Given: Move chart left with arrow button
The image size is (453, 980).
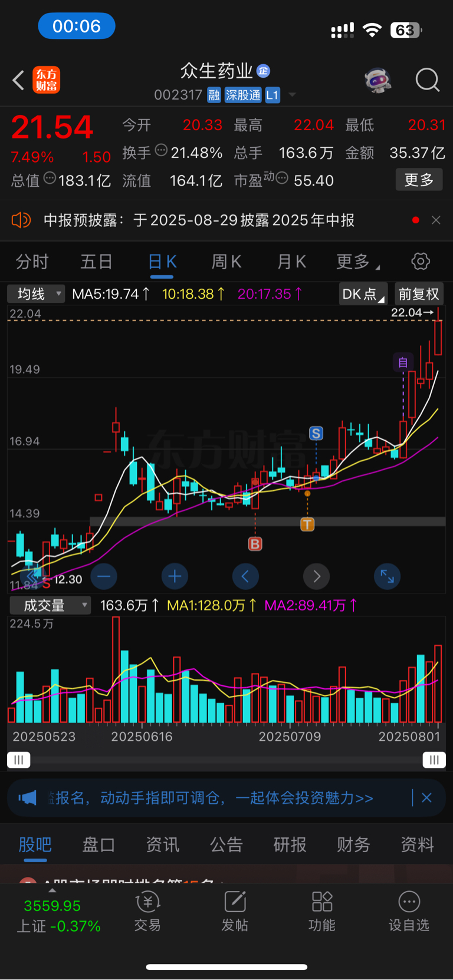Looking at the screenshot, I should [245, 576].
